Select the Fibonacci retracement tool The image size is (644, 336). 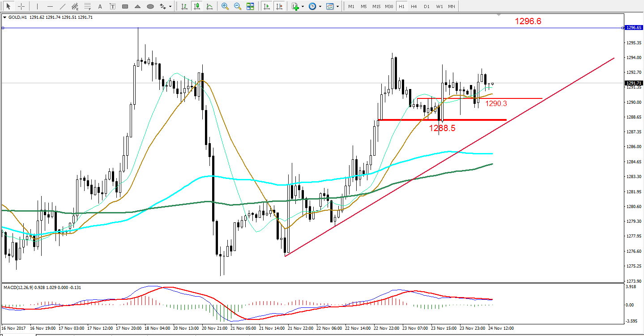(x=88, y=7)
